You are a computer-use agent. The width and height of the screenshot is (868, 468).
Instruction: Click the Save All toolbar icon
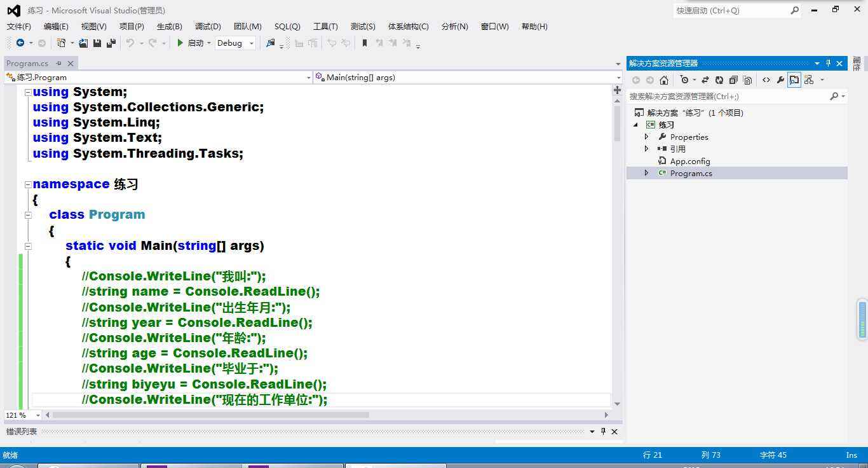point(111,43)
